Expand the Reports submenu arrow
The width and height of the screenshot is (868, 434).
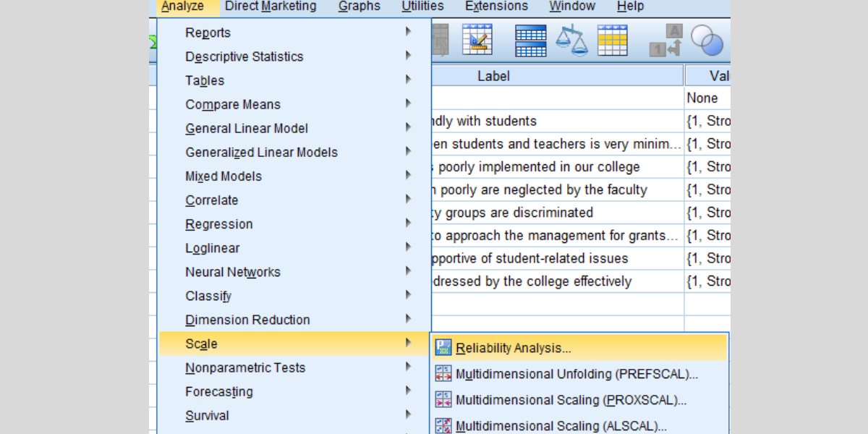click(409, 32)
